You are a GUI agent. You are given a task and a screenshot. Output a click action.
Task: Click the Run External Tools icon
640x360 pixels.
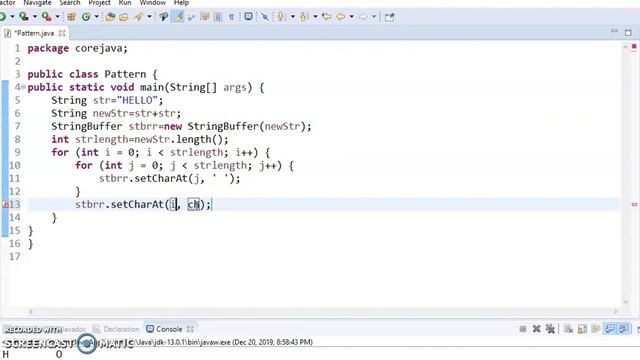coord(47,17)
